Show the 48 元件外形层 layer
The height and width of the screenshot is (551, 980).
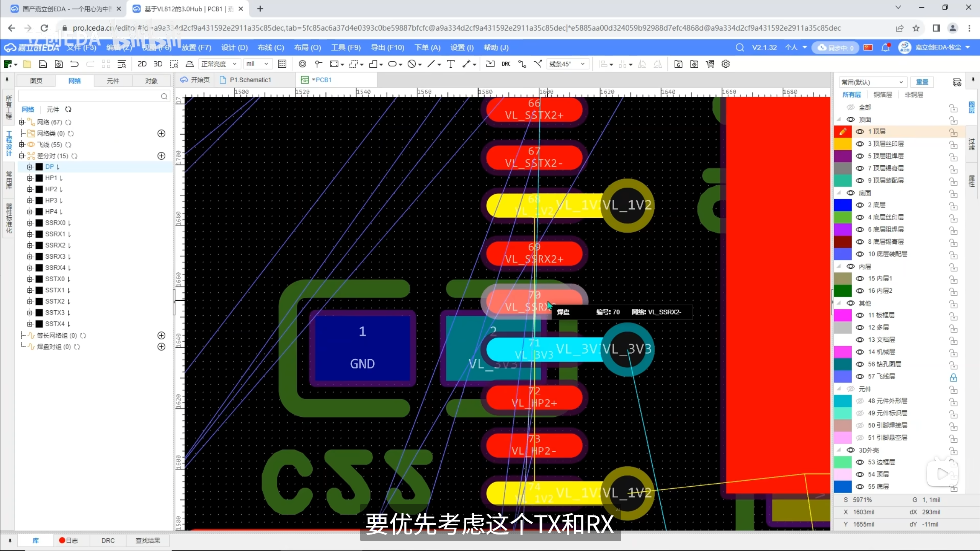tap(860, 401)
